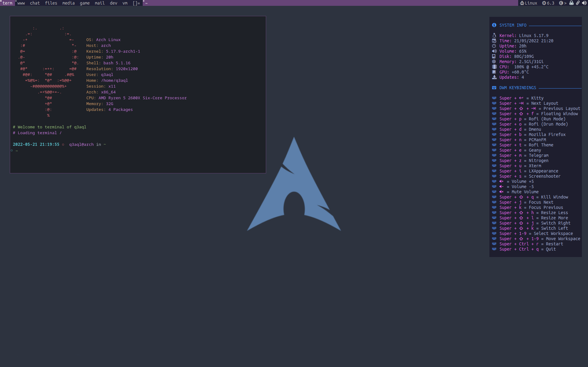The height and width of the screenshot is (367, 588).
Task: Click the 2022-05-21 21:19:55 prompt timestamp
Action: pos(36,145)
